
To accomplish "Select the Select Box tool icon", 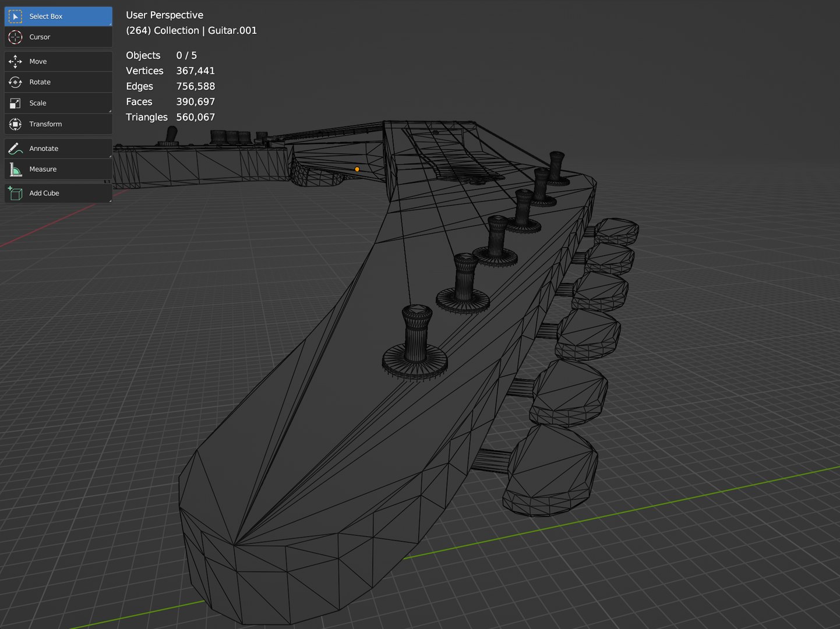I will tap(15, 16).
